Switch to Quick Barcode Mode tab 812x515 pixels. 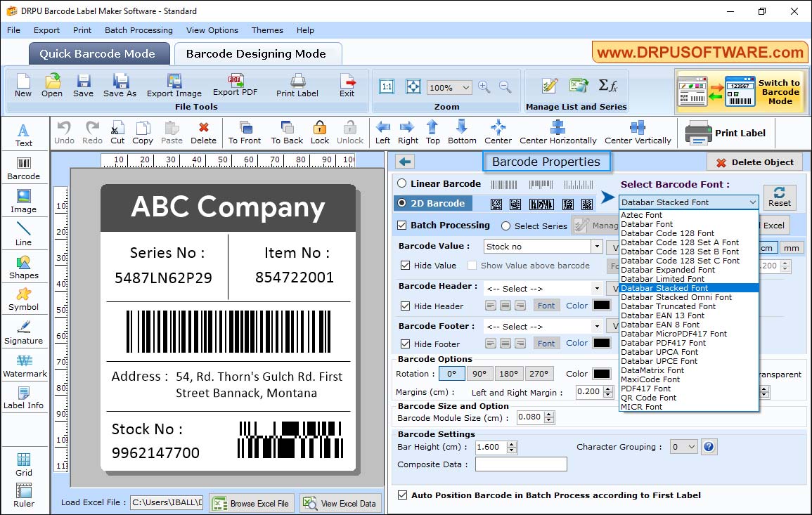[x=98, y=53]
